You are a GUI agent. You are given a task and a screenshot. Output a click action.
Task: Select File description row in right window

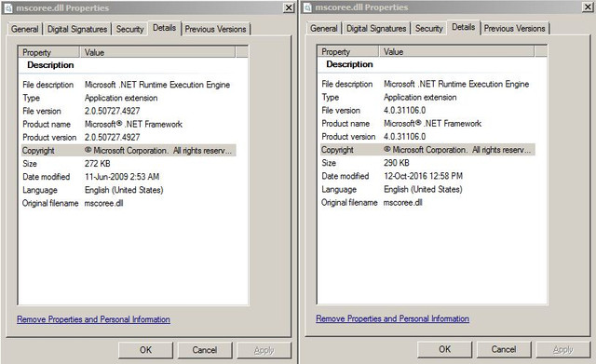(x=427, y=84)
